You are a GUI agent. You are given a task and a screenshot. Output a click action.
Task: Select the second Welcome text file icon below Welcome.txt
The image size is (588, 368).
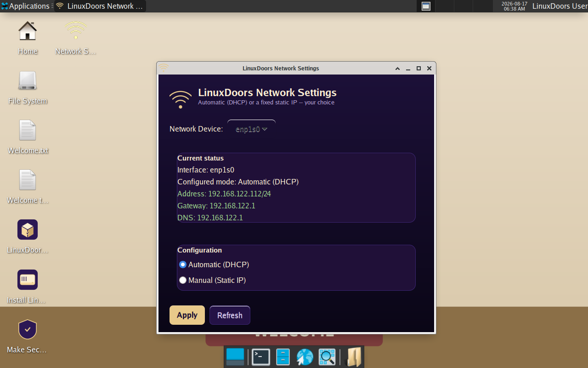click(28, 180)
